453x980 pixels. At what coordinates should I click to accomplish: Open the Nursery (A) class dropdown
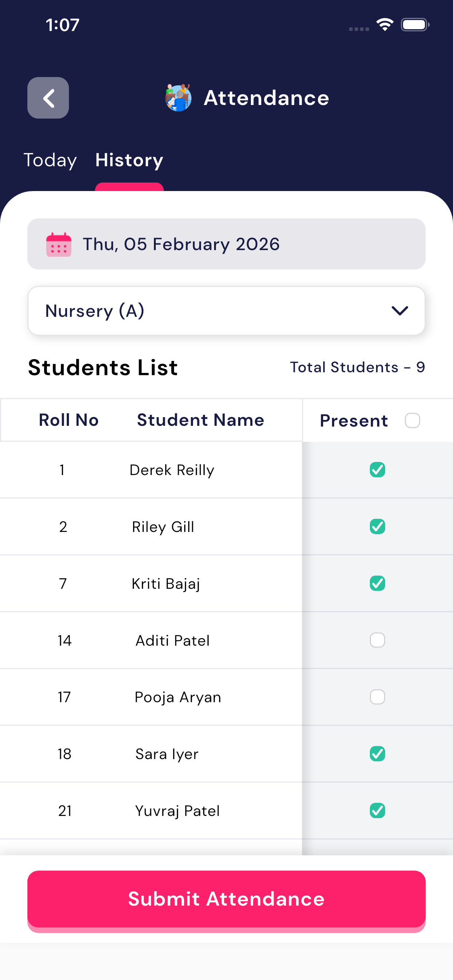[226, 311]
